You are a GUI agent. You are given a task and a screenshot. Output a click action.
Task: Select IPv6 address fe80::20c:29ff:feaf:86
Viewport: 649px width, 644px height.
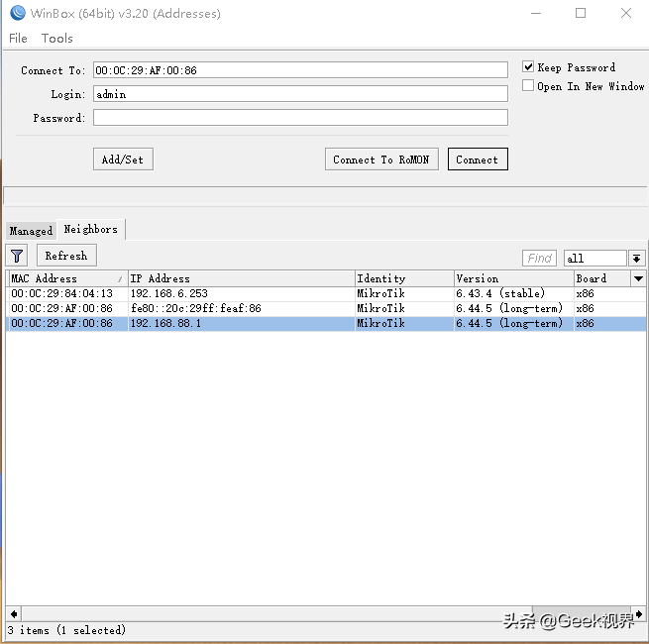click(196, 308)
